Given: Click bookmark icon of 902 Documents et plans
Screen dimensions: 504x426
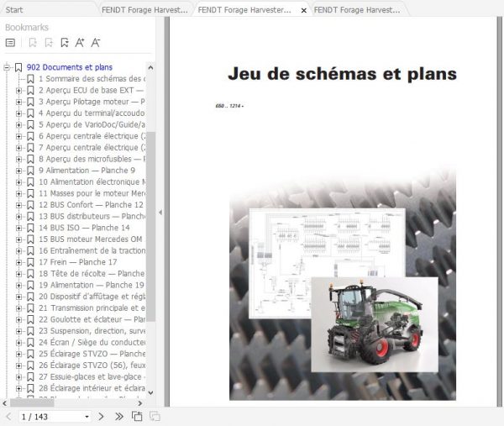Looking at the screenshot, I should click(18, 67).
